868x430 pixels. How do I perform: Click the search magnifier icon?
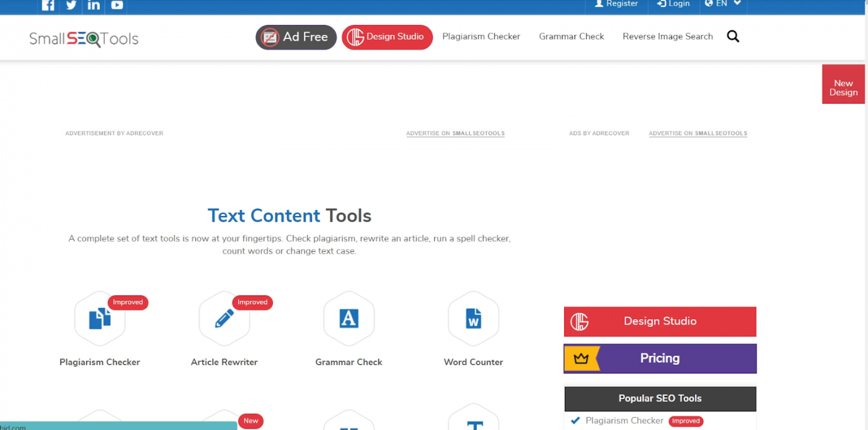point(733,37)
